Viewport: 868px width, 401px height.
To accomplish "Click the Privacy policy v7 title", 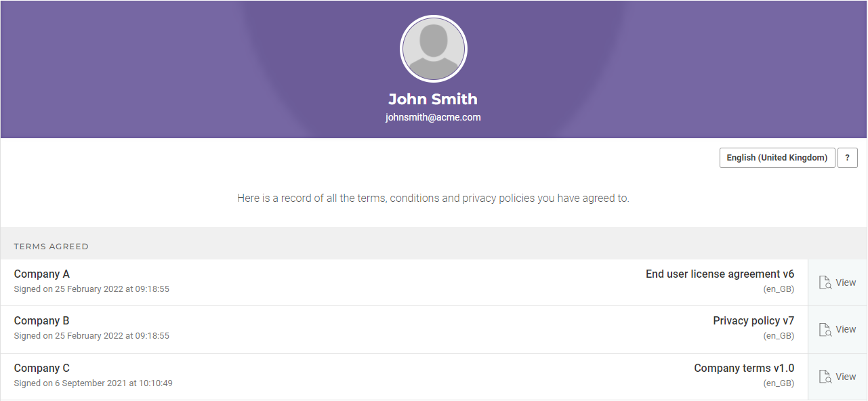I will pos(753,321).
